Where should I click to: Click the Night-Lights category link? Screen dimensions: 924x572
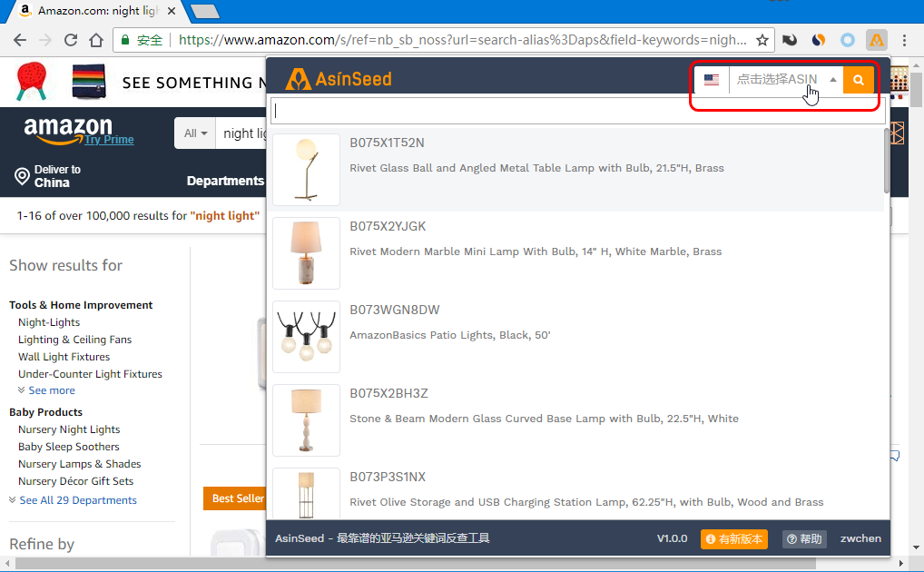49,322
